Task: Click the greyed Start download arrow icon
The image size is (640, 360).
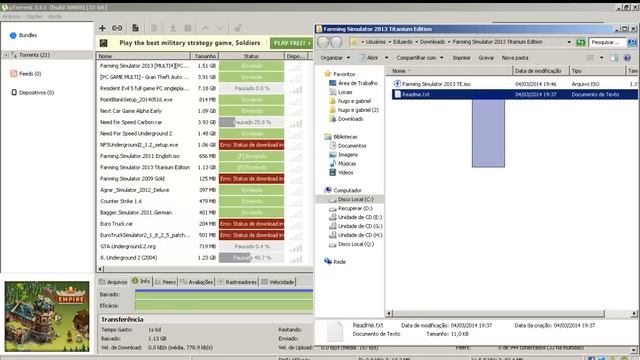Action: coord(173,28)
